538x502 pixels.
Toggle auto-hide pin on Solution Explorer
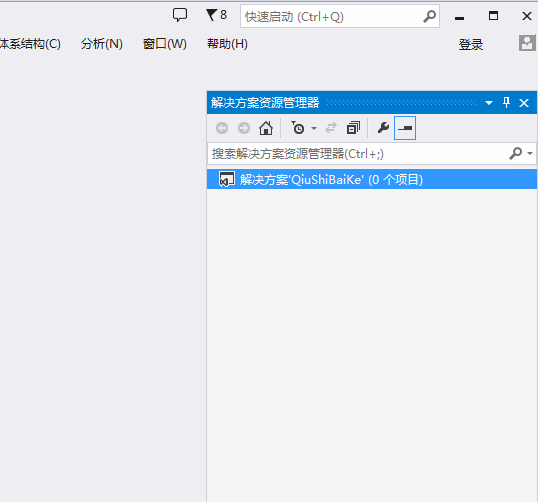coord(506,103)
